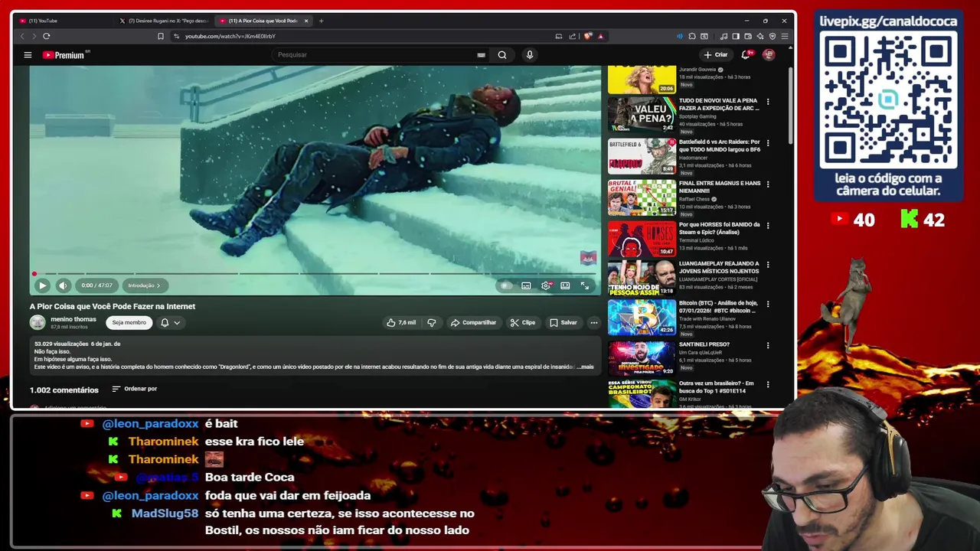The image size is (980, 551).
Task: Click the video progress bar
Action: 315,273
